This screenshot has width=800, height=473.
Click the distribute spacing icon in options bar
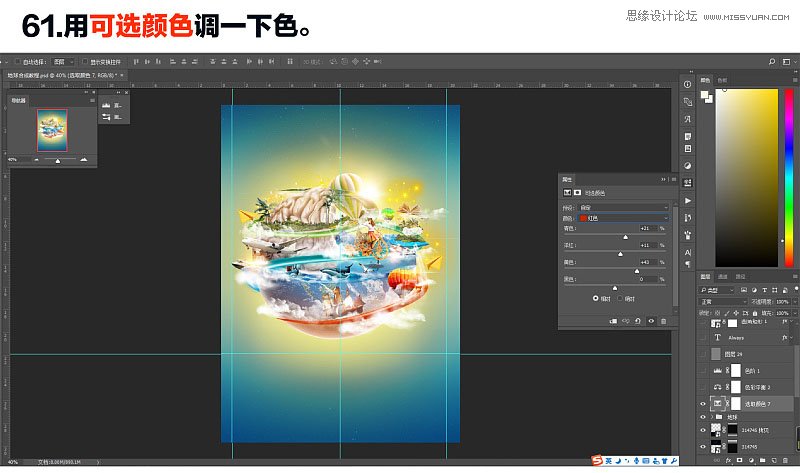290,62
